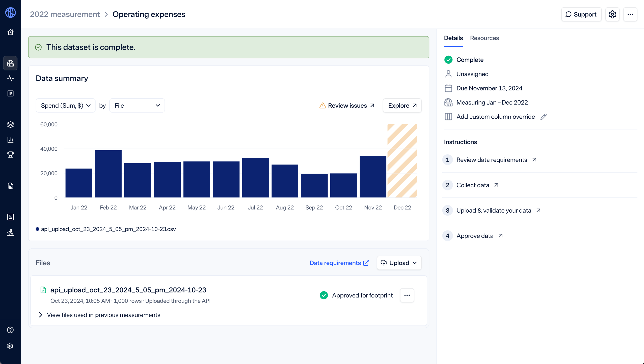
Task: Switch to the Resources tab
Action: coord(484,38)
